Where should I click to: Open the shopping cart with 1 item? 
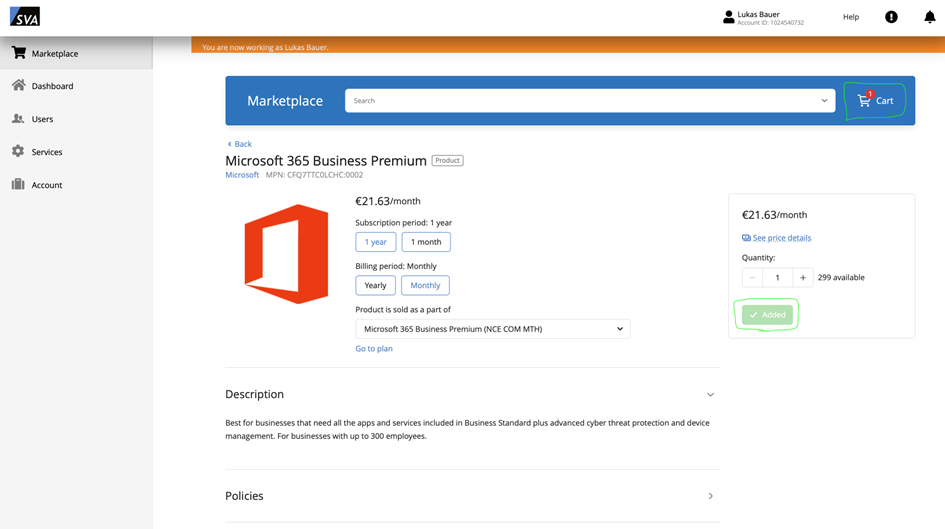[x=875, y=101]
